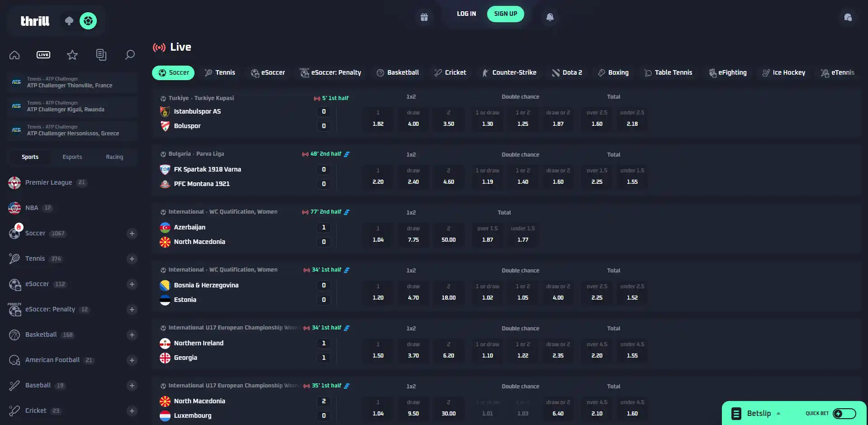Viewport: 868px width, 425px height.
Task: Pick Istanbulspor AS win odds 1.82
Action: [378, 119]
